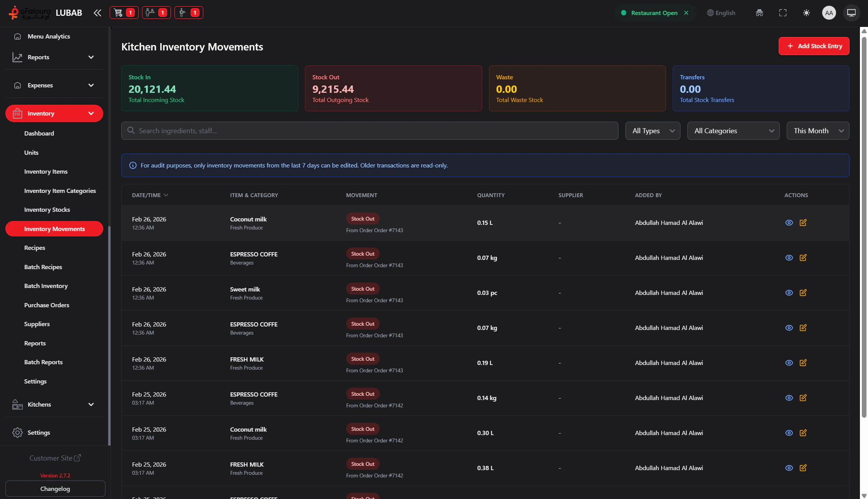Click the search ingredients input field

[x=369, y=131]
